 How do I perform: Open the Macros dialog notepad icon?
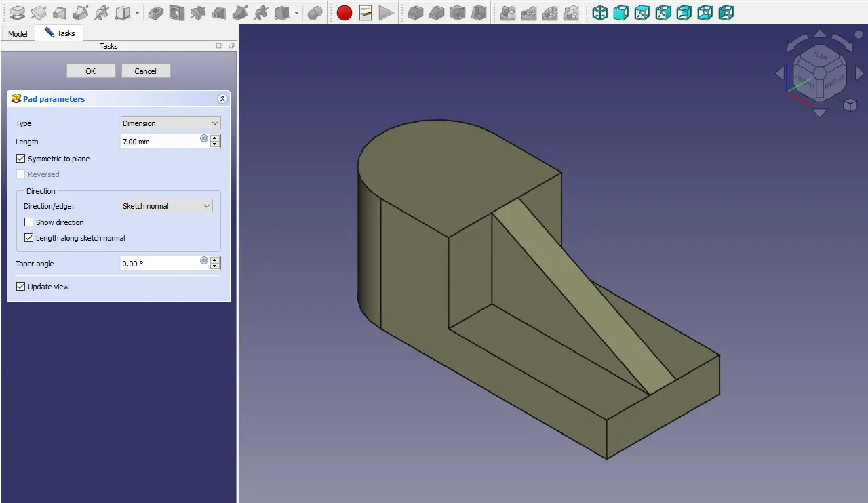coord(366,12)
